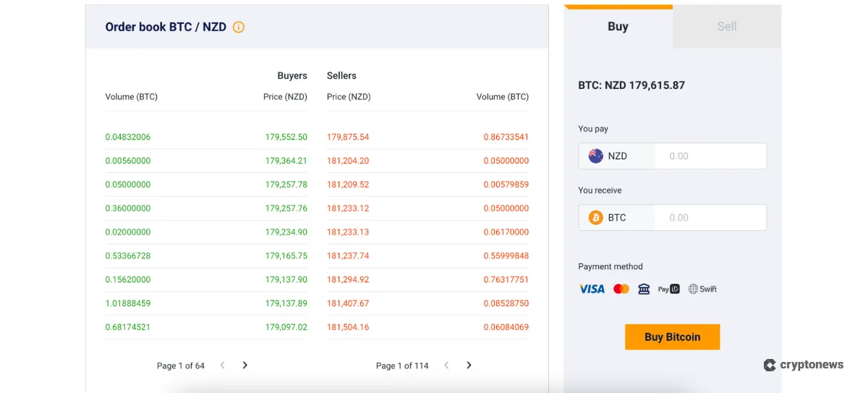Image resolution: width=868 pixels, height=393 pixels.
Task: Click buyer price 179,097.02
Action: pos(286,327)
